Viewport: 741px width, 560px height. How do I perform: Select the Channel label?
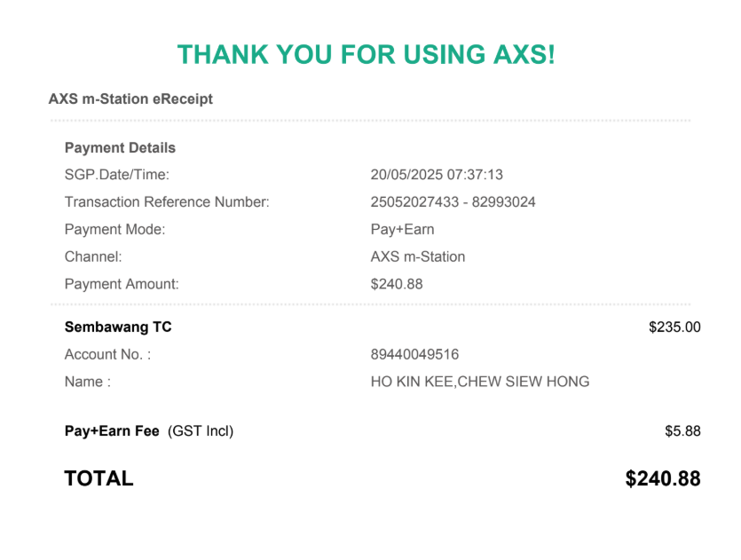[93, 256]
